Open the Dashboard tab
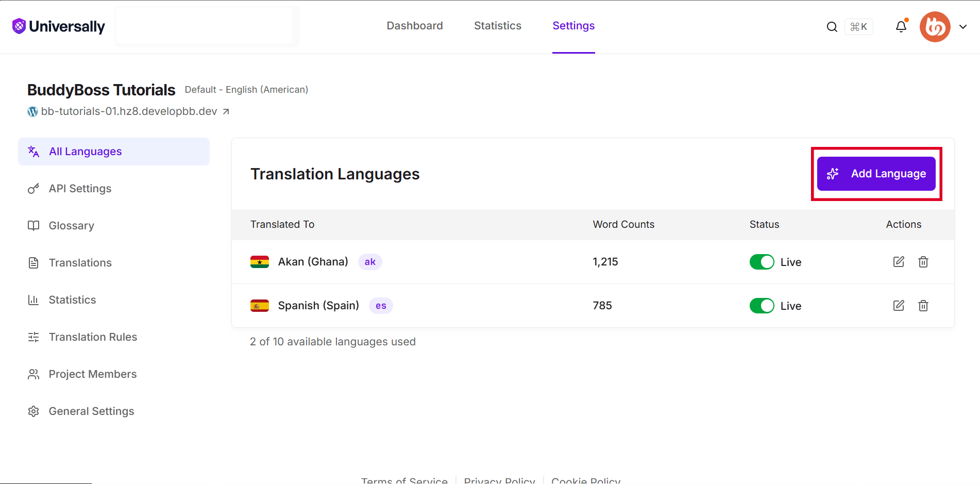Viewport: 980px width, 484px height. coord(415,26)
